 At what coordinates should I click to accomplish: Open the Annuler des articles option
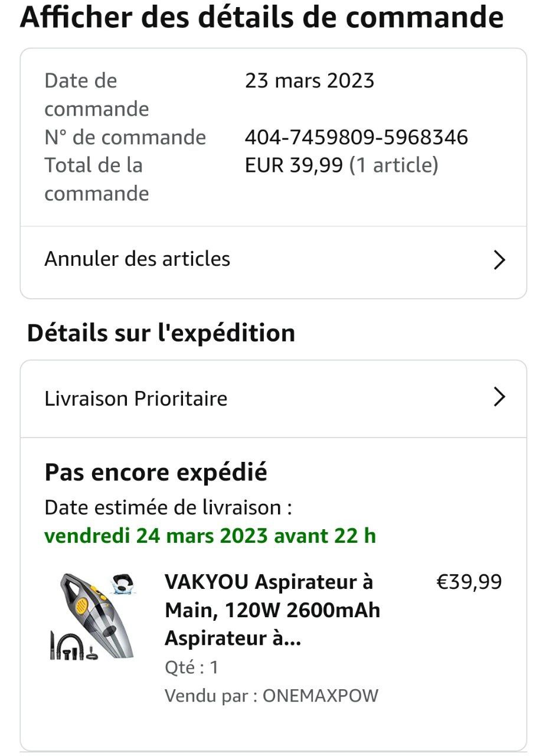click(x=273, y=260)
